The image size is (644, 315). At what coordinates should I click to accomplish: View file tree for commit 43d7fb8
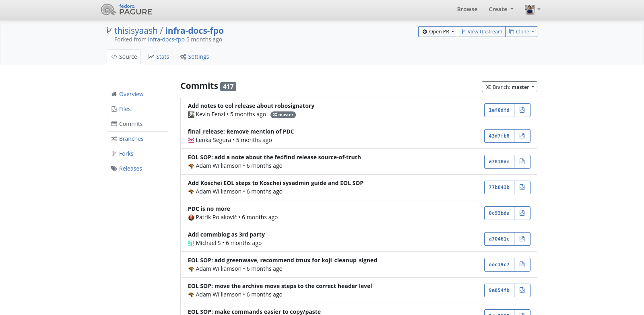tap(522, 136)
